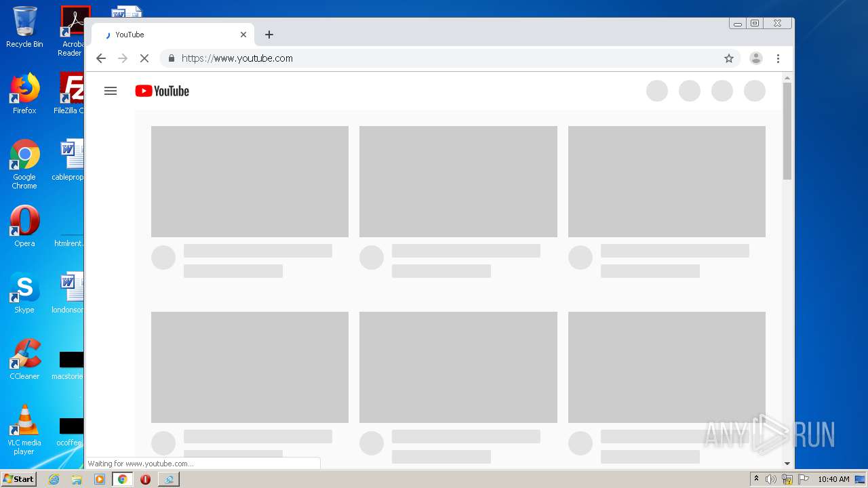The image size is (868, 488).
Task: Click the forward navigation arrow
Action: 123,58
